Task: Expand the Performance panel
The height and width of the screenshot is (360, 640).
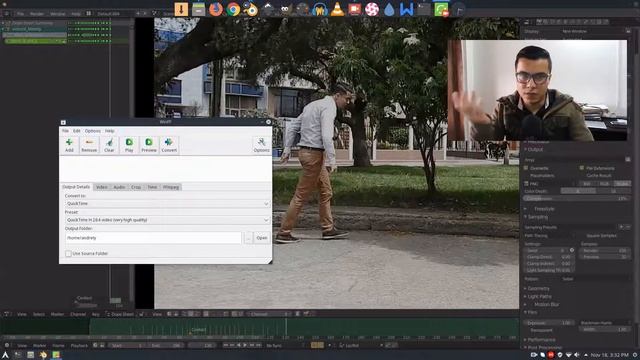Action: click(540, 340)
